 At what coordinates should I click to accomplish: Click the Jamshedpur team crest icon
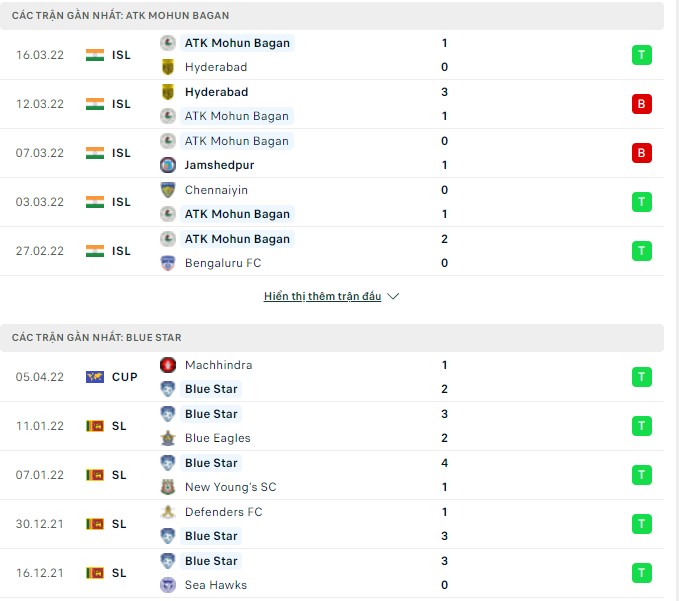click(168, 165)
